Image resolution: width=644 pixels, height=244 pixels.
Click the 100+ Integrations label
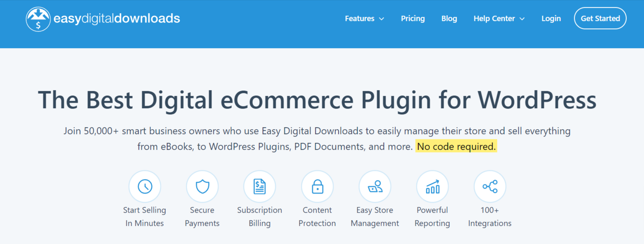pyautogui.click(x=490, y=216)
